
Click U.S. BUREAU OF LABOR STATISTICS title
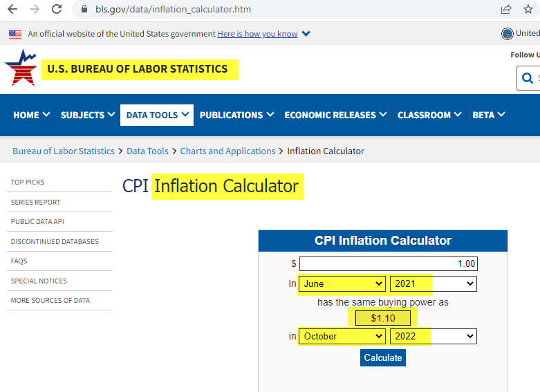(138, 69)
